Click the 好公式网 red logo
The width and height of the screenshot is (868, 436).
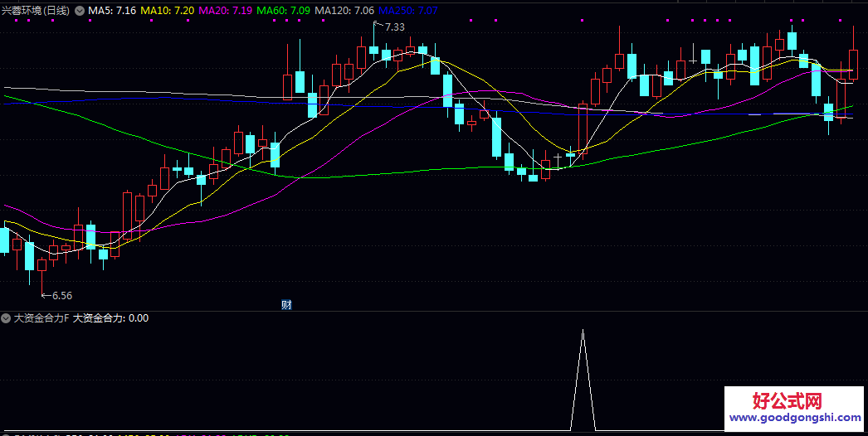point(787,402)
